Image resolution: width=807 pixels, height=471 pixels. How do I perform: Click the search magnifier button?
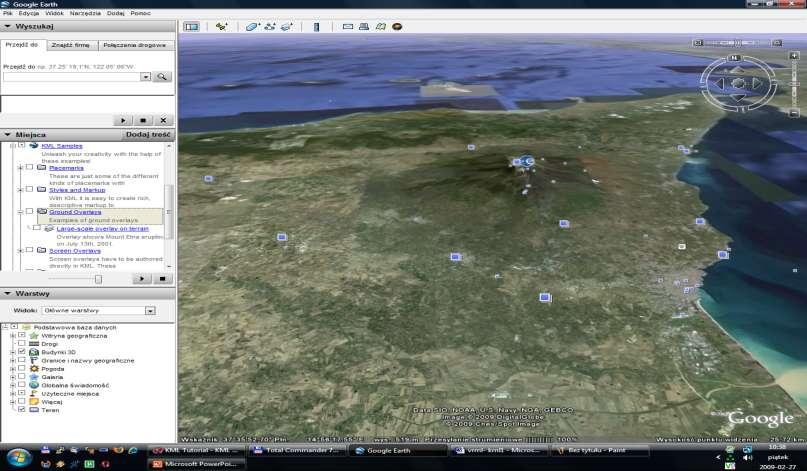162,77
